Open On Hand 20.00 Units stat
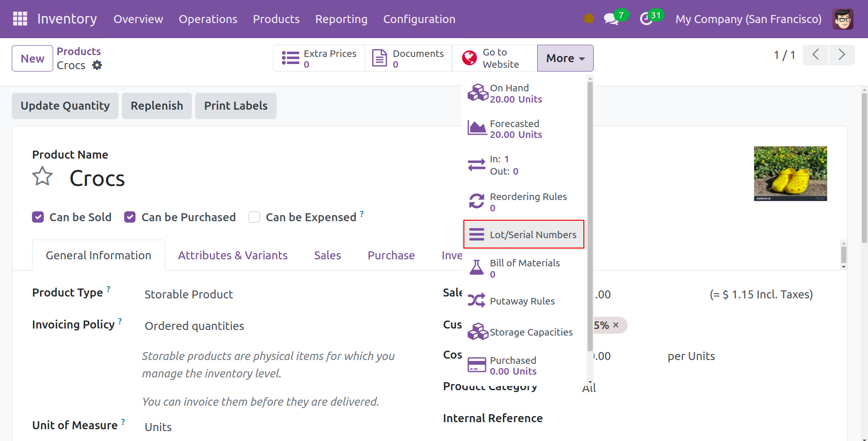 tap(516, 94)
